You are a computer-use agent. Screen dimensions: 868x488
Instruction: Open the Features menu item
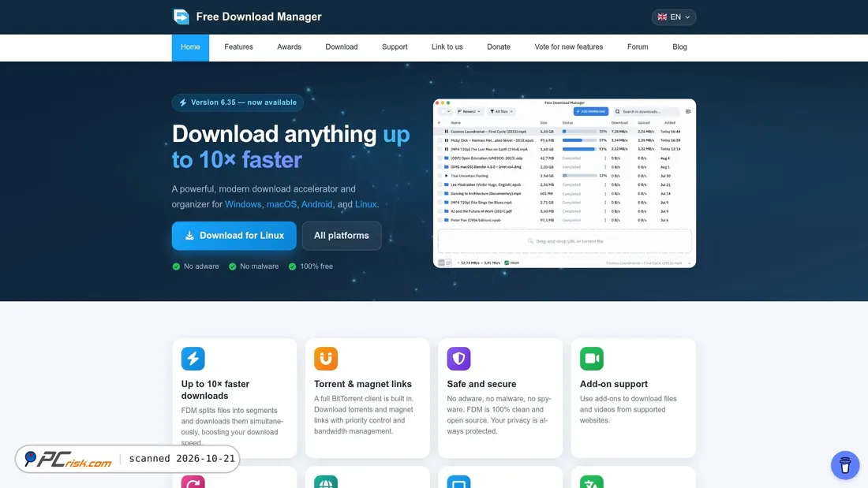pyautogui.click(x=238, y=47)
